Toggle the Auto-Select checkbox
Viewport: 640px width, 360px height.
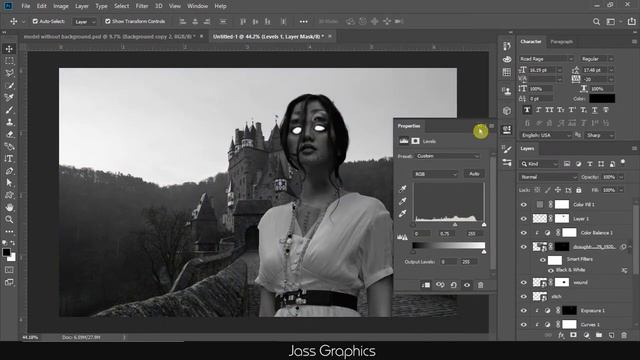35,21
